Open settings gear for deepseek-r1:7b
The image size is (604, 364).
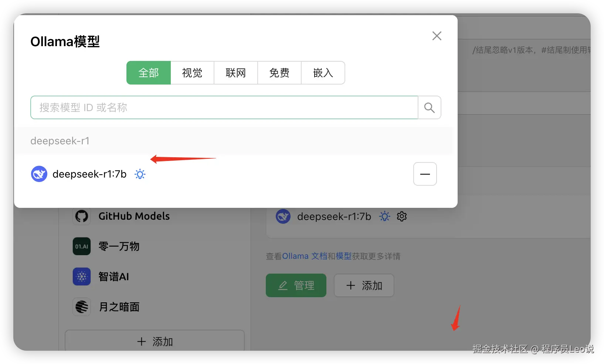(x=402, y=216)
